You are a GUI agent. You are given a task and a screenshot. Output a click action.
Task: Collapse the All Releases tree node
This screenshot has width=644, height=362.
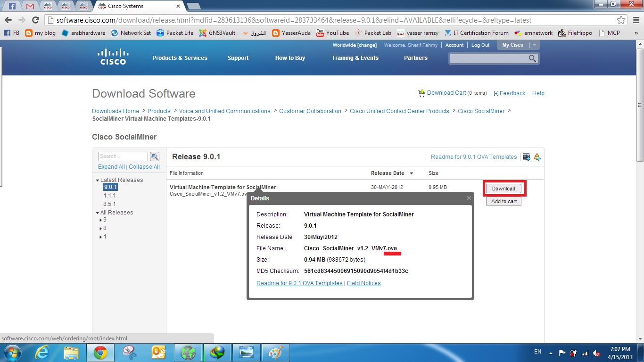pos(98,213)
